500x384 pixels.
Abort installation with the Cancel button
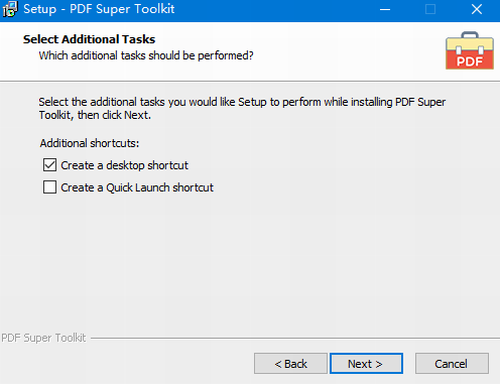[452, 364]
